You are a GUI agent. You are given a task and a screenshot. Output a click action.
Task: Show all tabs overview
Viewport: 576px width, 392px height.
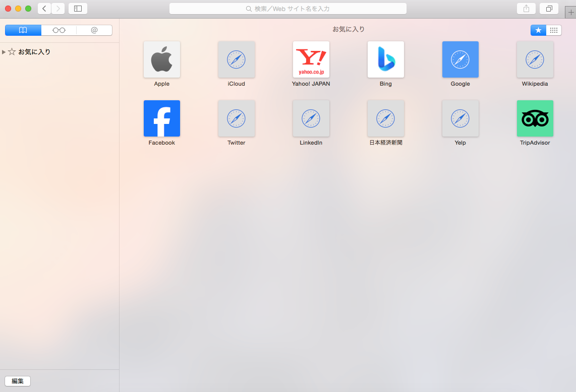pos(549,9)
